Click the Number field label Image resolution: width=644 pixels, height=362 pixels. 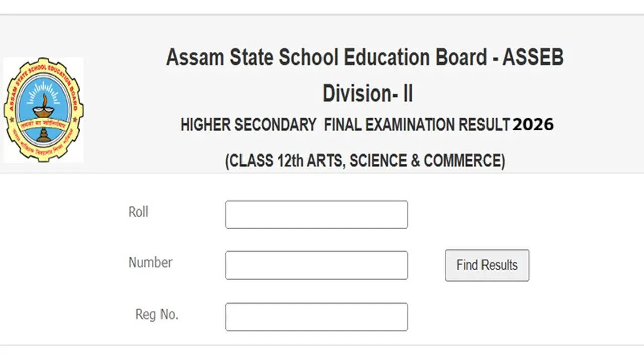click(150, 262)
